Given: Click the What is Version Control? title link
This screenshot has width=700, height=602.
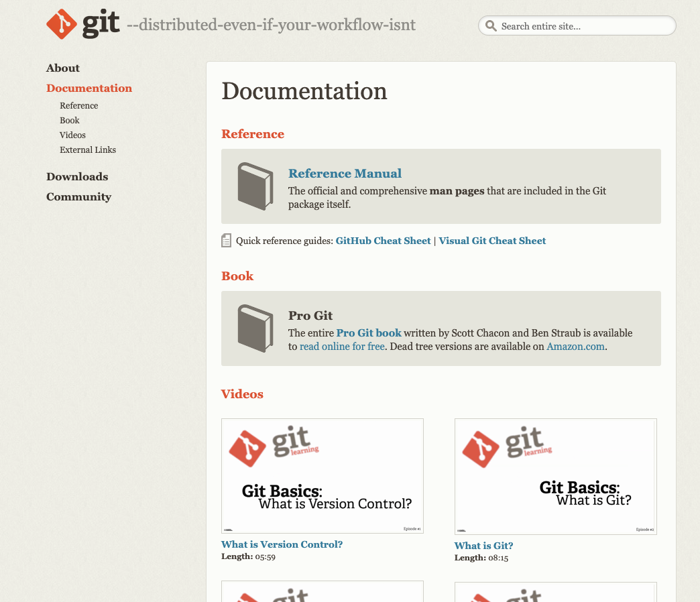Looking at the screenshot, I should [282, 544].
